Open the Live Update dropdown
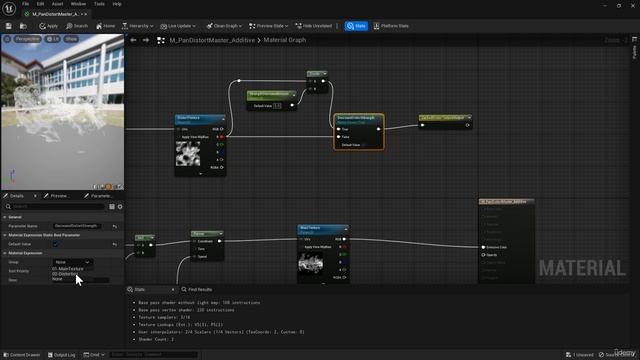 coord(178,26)
